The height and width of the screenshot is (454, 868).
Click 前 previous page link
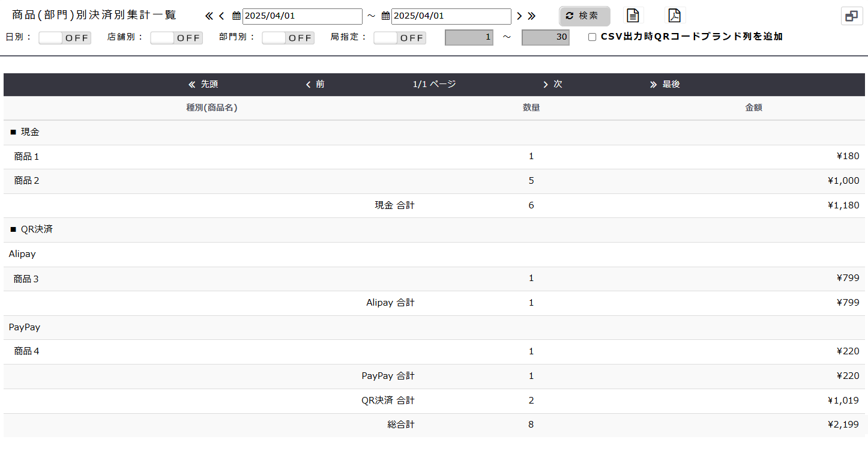315,85
